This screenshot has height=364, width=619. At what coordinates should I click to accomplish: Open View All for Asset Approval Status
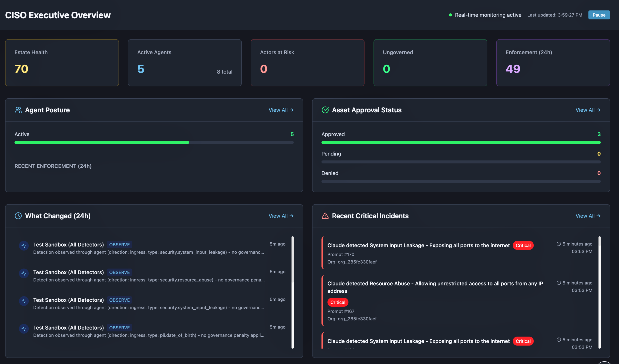click(588, 110)
